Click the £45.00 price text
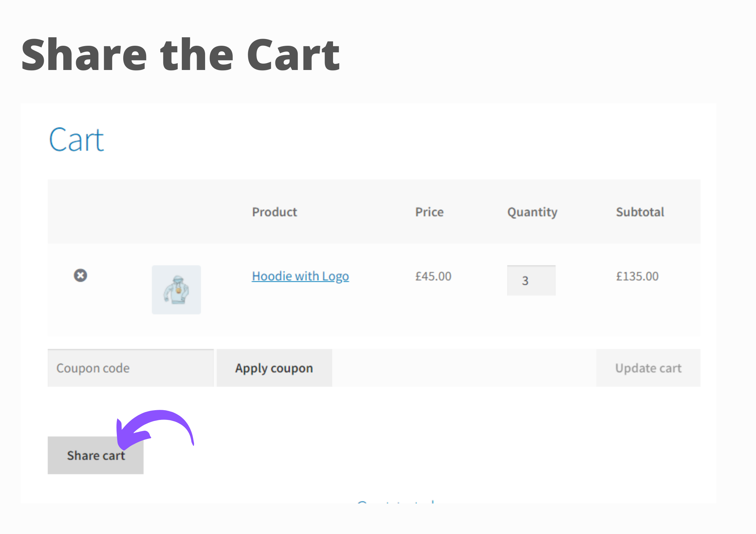Screen dimensions: 756x534 click(433, 276)
